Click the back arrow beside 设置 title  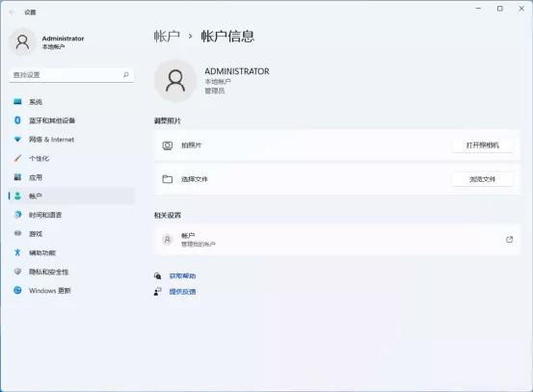[x=12, y=13]
